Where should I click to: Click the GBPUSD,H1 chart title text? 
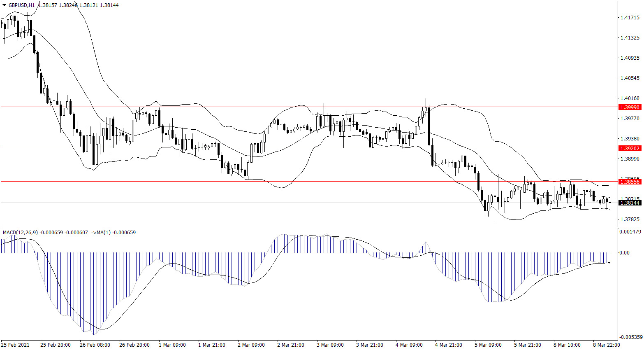(x=21, y=5)
